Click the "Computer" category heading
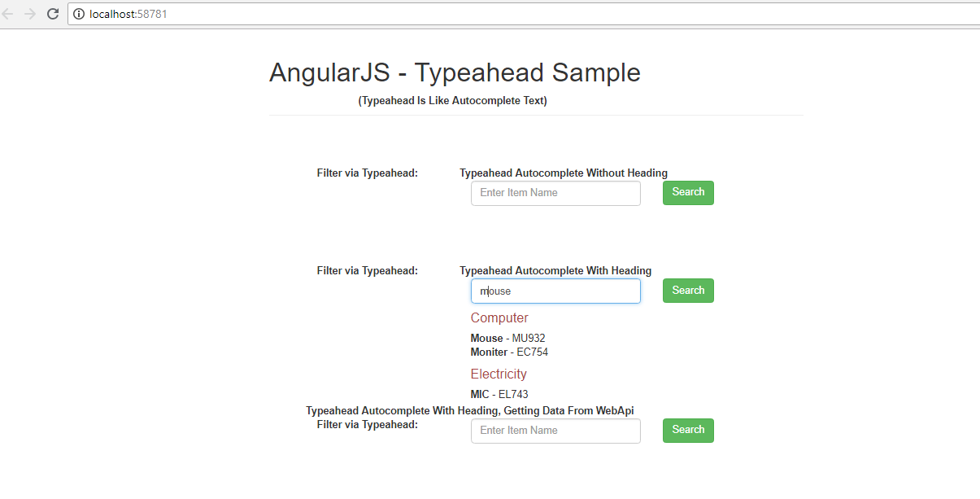This screenshot has height=499, width=980. [499, 317]
